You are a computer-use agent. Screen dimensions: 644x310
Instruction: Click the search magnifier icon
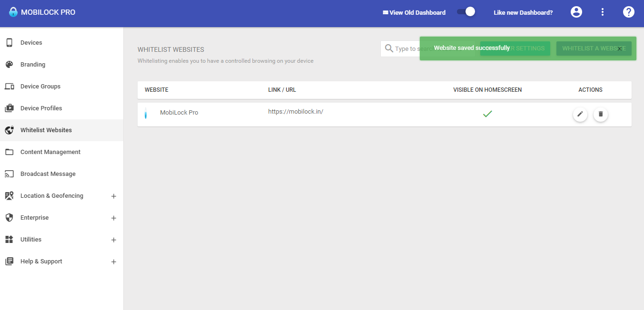pos(389,48)
